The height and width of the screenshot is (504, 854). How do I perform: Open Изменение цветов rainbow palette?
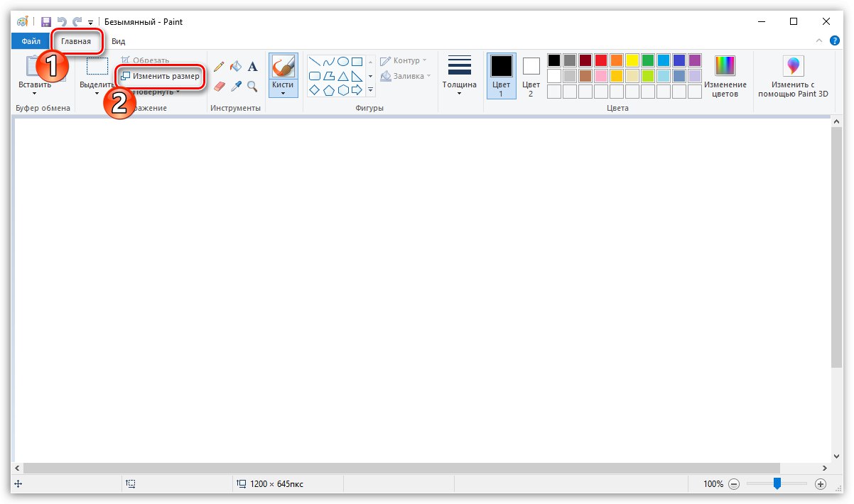[x=725, y=77]
